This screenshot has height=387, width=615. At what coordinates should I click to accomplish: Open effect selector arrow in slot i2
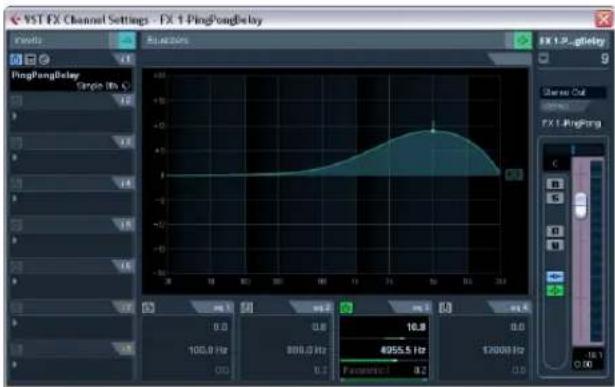15,116
